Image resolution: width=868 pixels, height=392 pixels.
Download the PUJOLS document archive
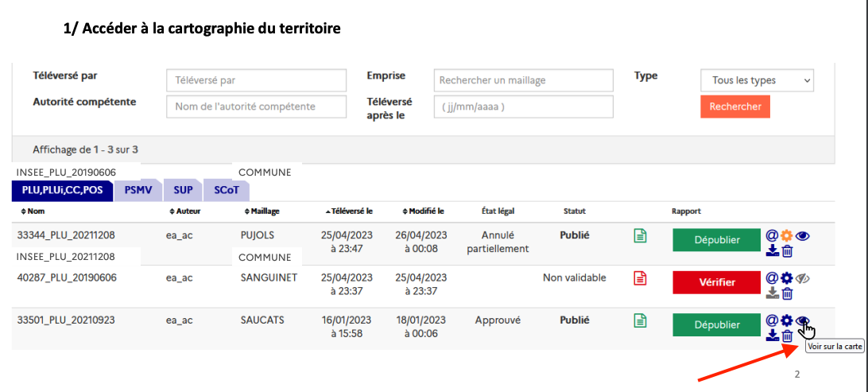point(772,251)
